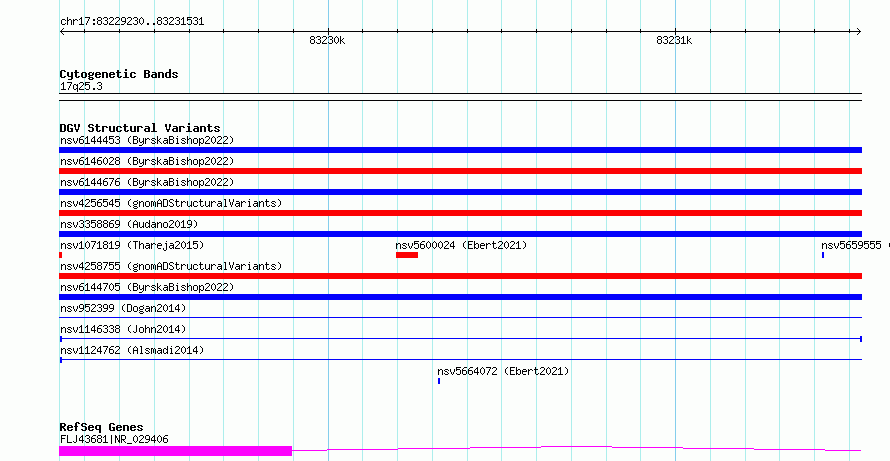Open label nsv1124762 (Alsmadi2014)

click(132, 350)
